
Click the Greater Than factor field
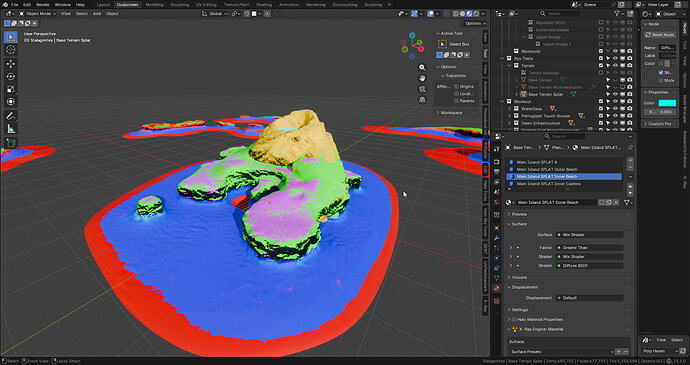pyautogui.click(x=590, y=248)
